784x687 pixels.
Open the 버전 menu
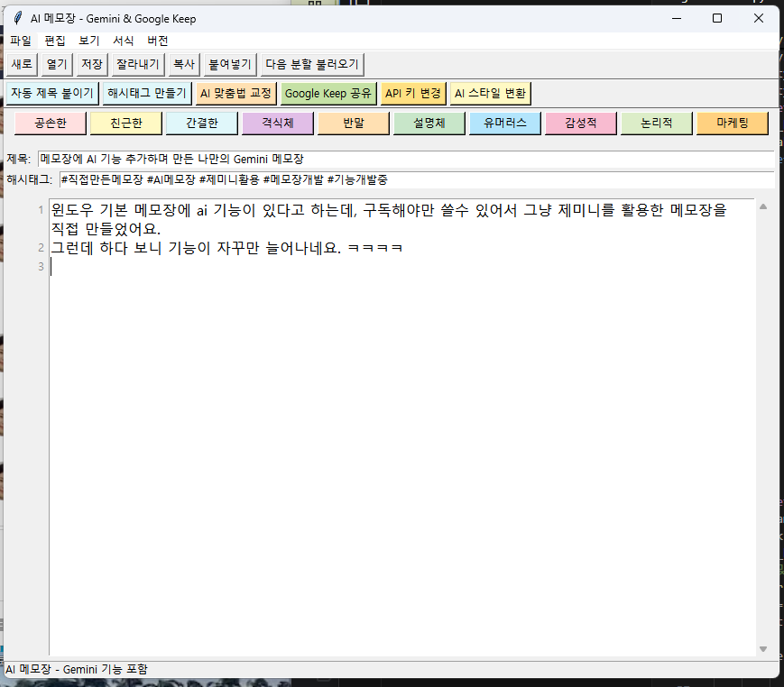[158, 41]
